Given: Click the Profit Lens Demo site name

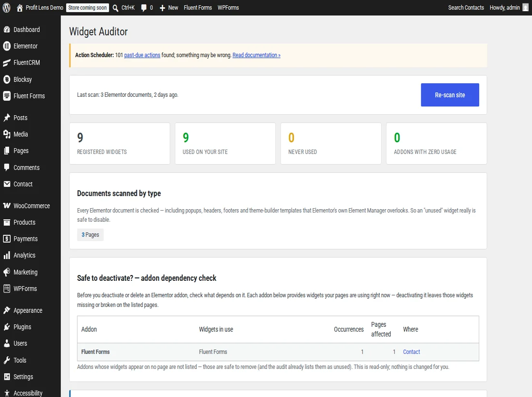Looking at the screenshot, I should pos(44,7).
